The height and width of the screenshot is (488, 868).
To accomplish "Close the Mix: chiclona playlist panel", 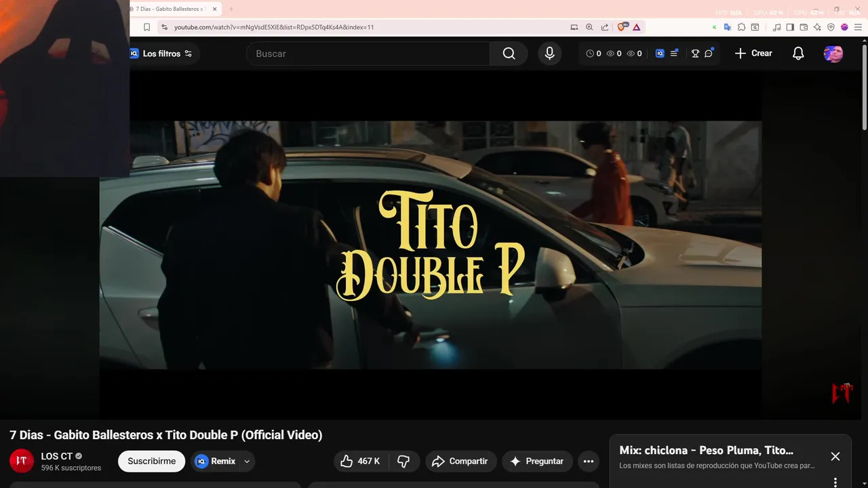I will [835, 457].
